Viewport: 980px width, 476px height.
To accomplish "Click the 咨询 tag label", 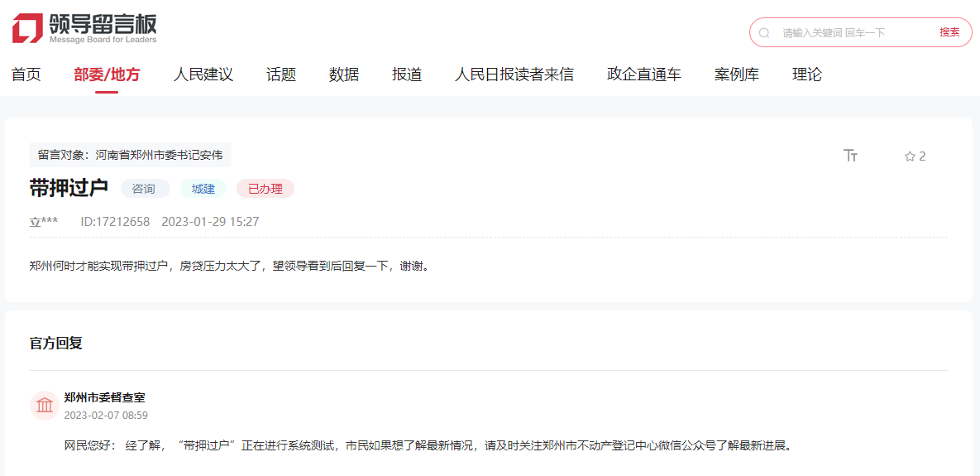I will point(145,189).
